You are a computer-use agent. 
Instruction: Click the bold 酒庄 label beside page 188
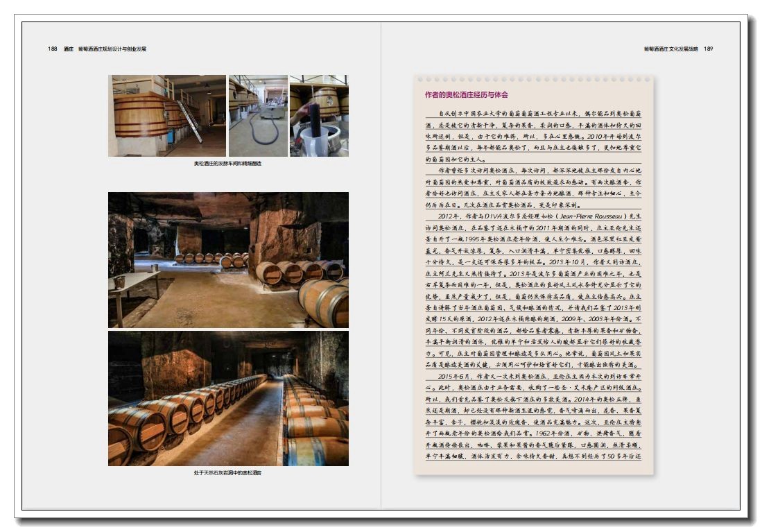(68, 49)
